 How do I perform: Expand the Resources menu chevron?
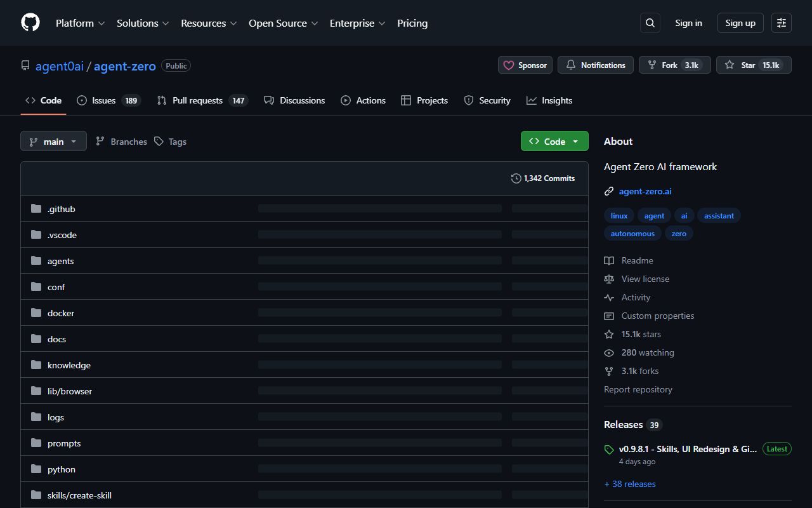[233, 23]
